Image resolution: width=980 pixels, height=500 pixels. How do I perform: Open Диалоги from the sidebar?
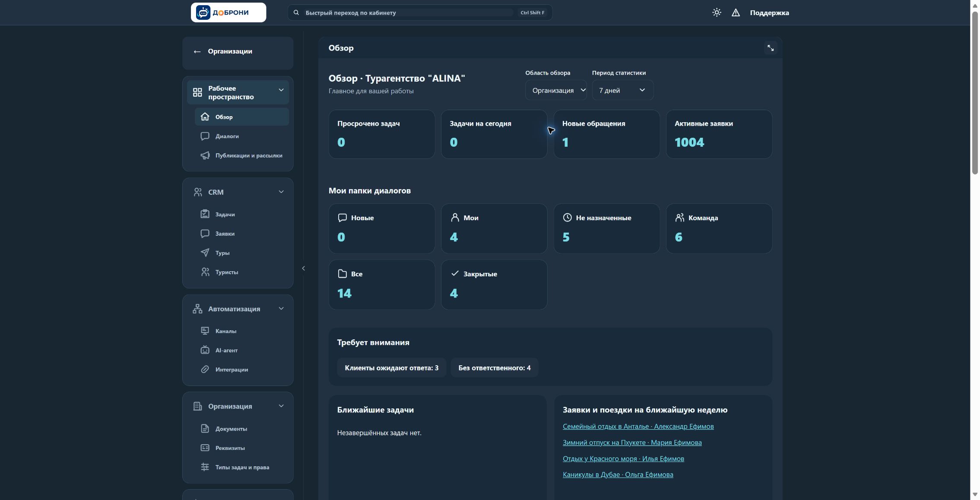pos(242,136)
